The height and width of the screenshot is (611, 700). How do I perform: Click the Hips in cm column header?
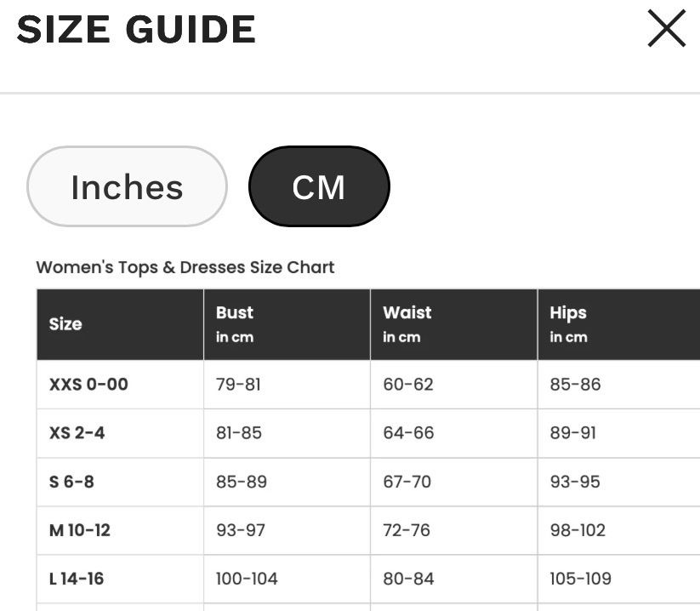pyautogui.click(x=619, y=324)
